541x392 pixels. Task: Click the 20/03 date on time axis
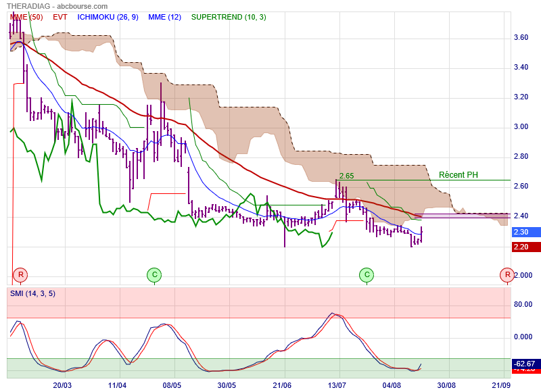[x=62, y=385]
